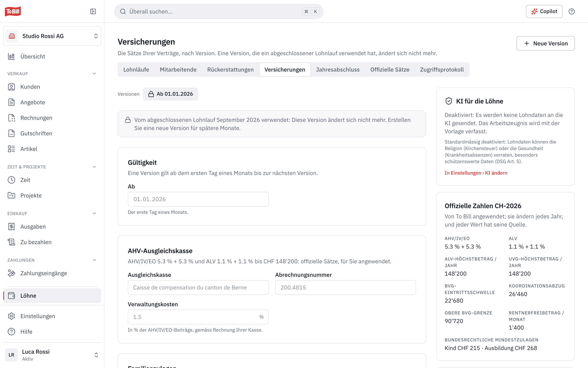The width and height of the screenshot is (588, 368).
Task: Click the Gültigkeit section heading
Action: 142,162
